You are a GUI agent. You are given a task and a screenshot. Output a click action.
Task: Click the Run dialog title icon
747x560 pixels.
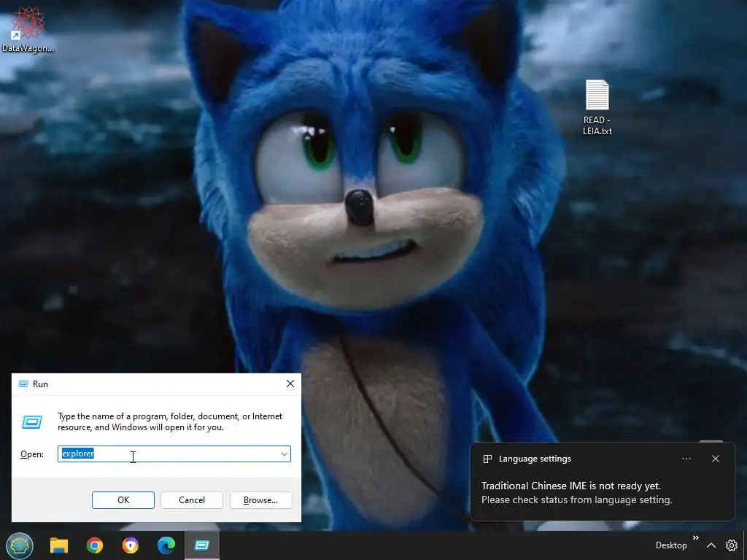pyautogui.click(x=23, y=384)
